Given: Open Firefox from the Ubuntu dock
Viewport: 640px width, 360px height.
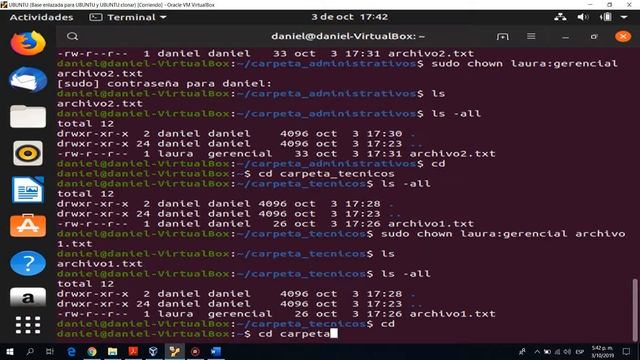Looking at the screenshot, I should click(x=28, y=43).
